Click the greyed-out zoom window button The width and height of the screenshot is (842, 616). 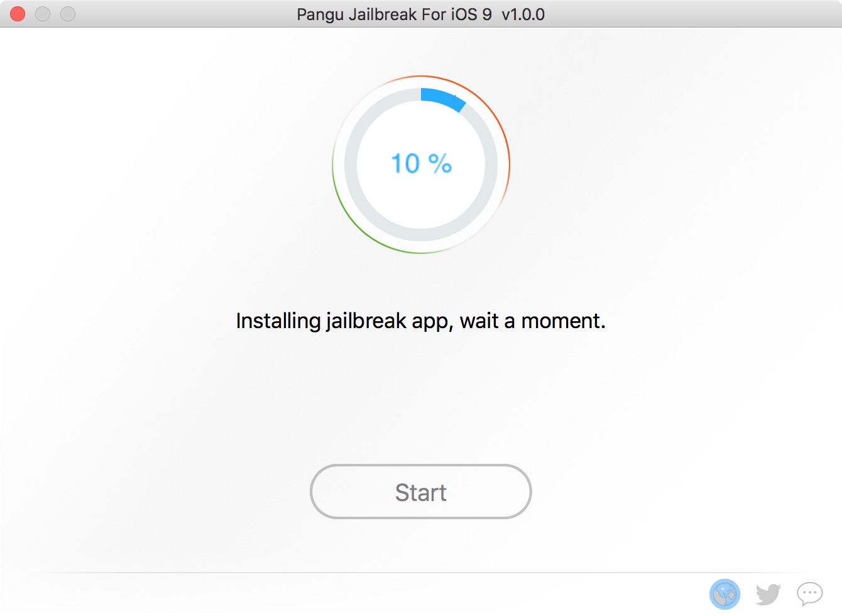(68, 14)
